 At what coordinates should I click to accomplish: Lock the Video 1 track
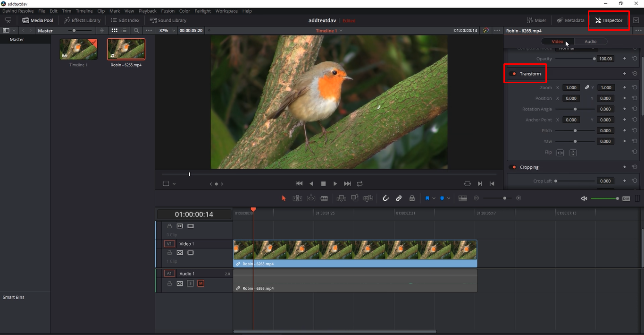click(169, 252)
